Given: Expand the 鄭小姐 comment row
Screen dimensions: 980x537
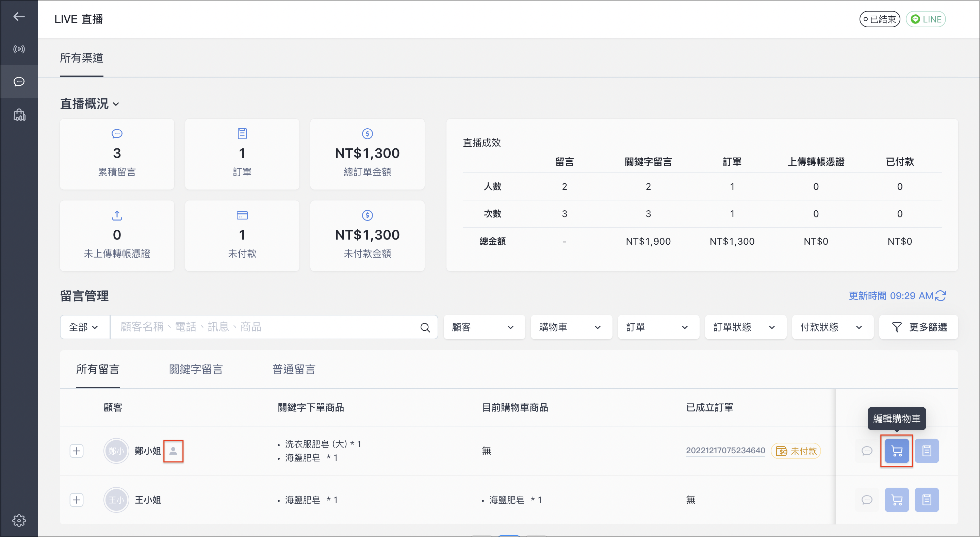Looking at the screenshot, I should click(77, 451).
